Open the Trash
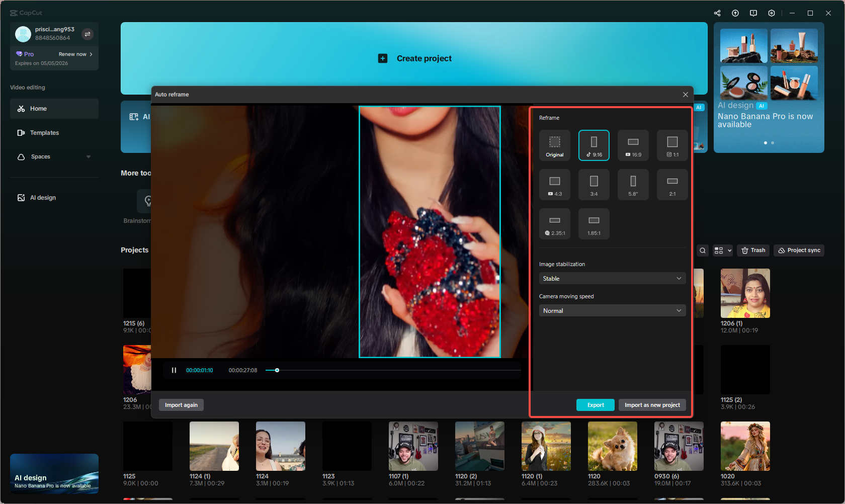This screenshot has height=504, width=845. (753, 250)
